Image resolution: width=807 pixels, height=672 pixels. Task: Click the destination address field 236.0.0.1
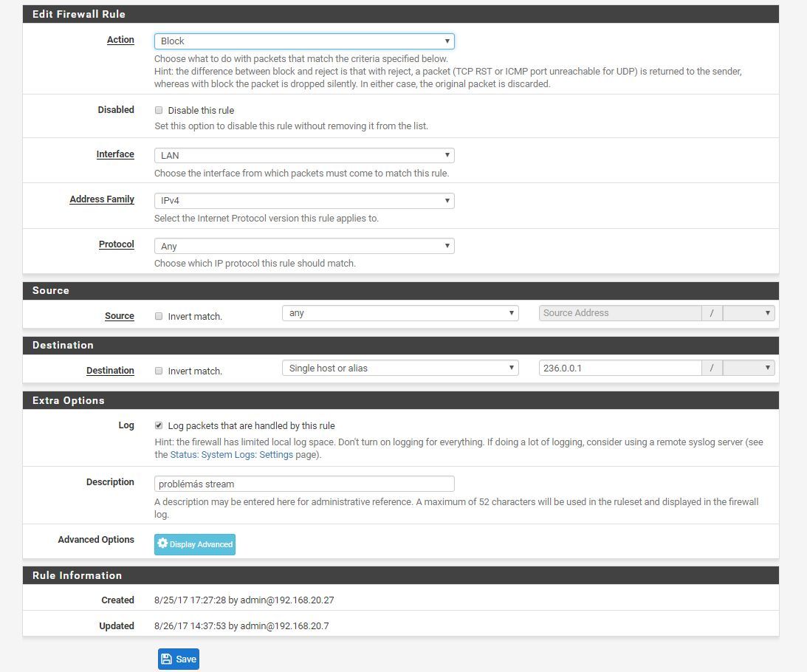coord(620,368)
